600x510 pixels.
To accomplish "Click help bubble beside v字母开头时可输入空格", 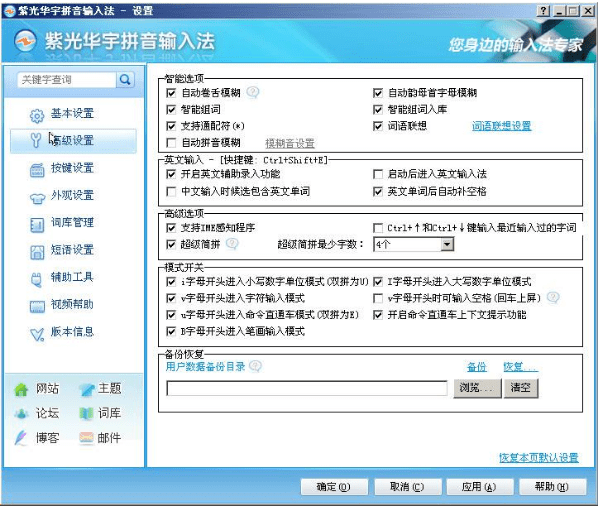I will click(553, 297).
